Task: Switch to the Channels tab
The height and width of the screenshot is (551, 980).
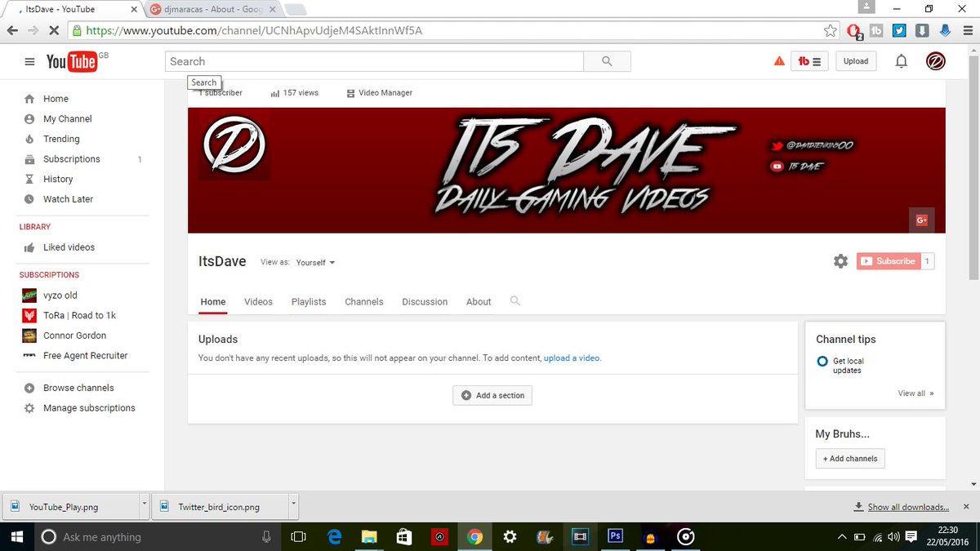Action: [x=364, y=302]
